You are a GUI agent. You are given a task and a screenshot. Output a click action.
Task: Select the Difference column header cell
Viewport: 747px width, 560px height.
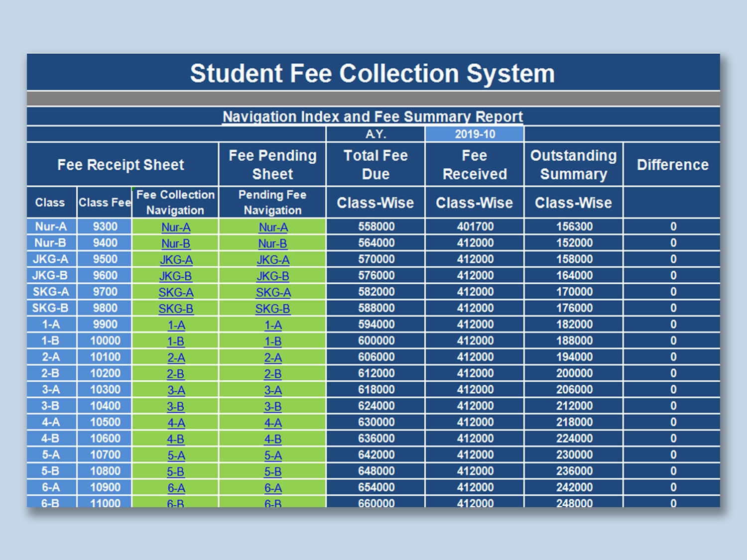672,165
